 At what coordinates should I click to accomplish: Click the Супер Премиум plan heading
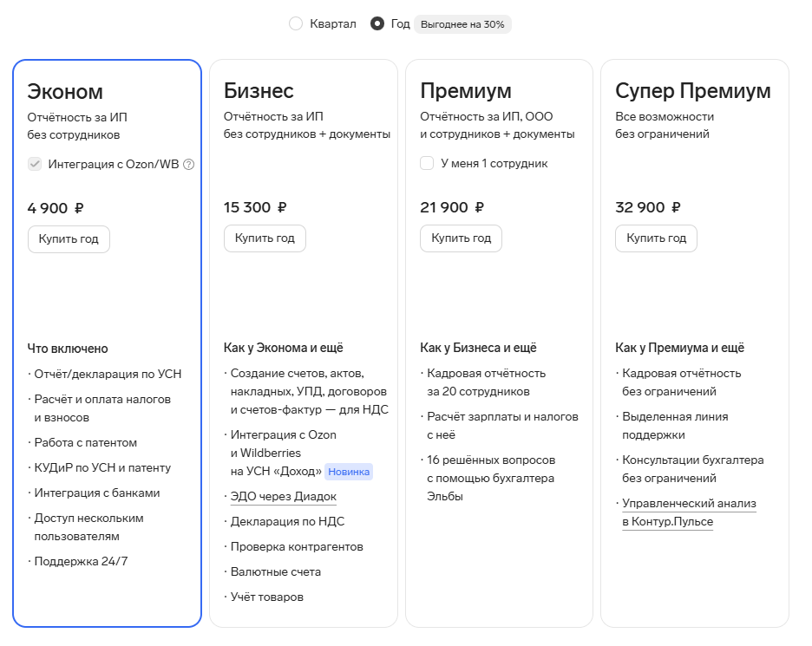coord(692,91)
